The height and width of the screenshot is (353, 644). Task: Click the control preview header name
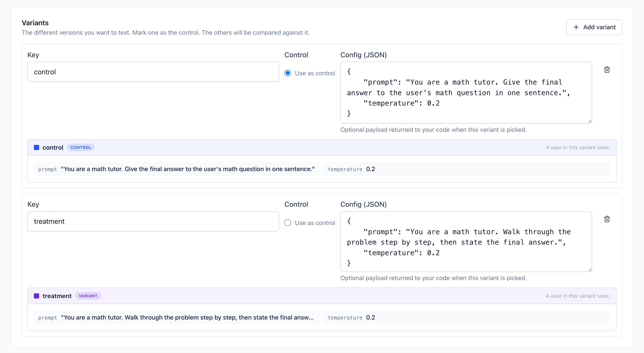(53, 147)
